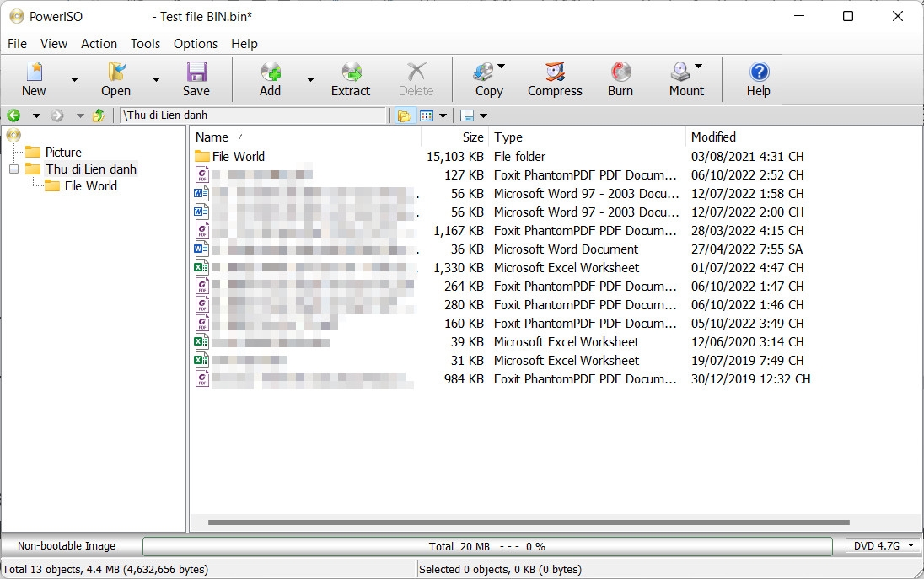Select the disc root icon in tree
The height and width of the screenshot is (579, 924).
pyautogui.click(x=13, y=136)
